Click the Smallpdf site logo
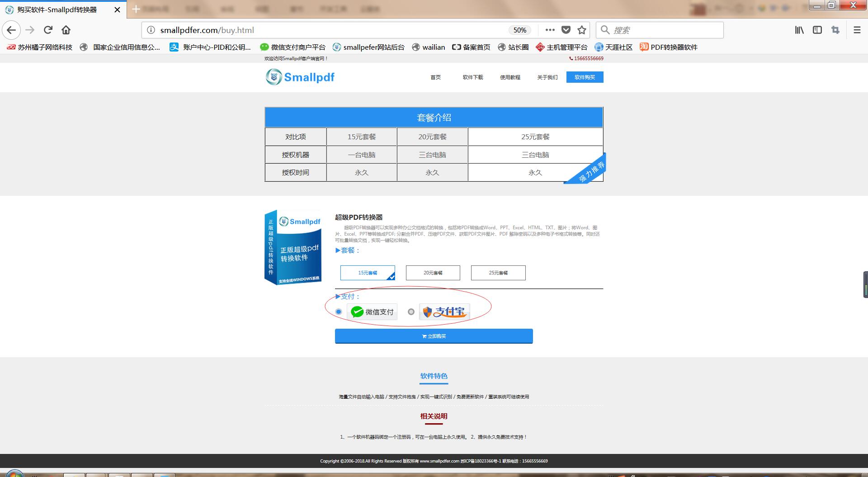The height and width of the screenshot is (477, 868). 300,77
